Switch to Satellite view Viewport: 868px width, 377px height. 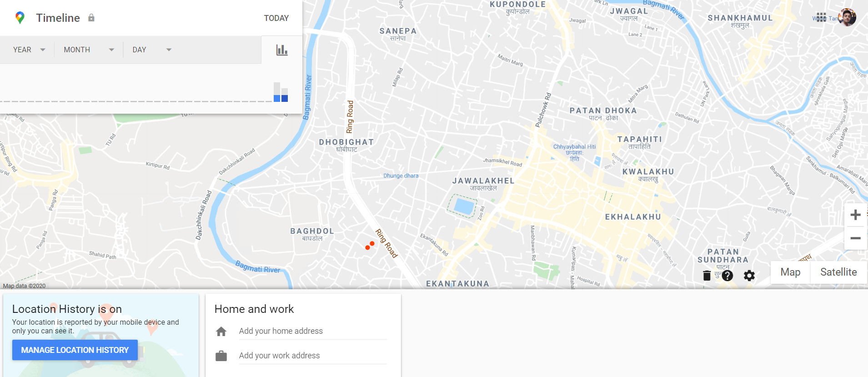(838, 272)
